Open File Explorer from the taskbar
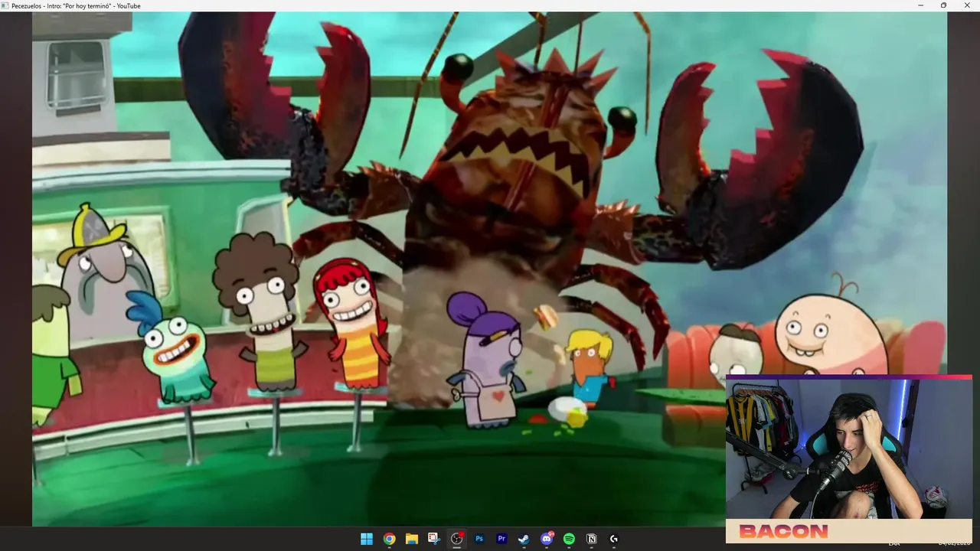The image size is (980, 551). coord(411,539)
